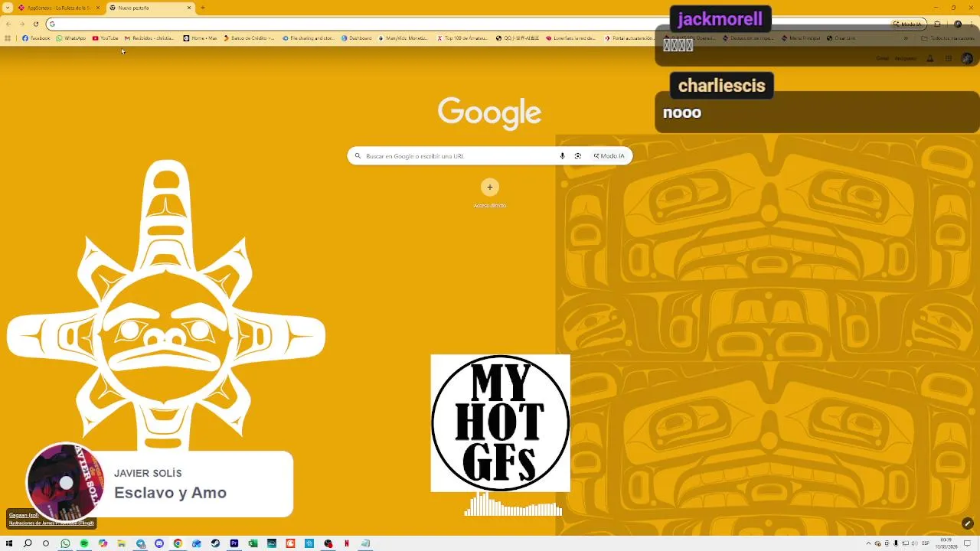Open Google account avatar on page

[x=967, y=58]
